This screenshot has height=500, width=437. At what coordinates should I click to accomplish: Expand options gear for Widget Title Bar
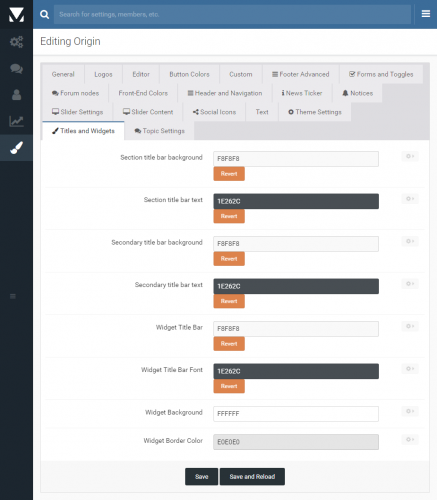410,326
